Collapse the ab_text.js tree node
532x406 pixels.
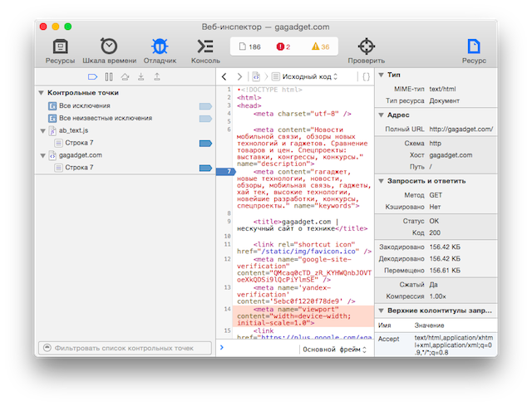pyautogui.click(x=42, y=131)
